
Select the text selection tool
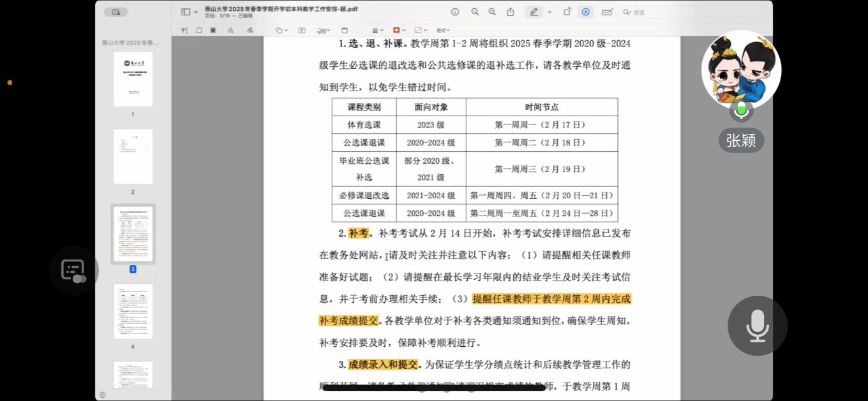[184, 30]
